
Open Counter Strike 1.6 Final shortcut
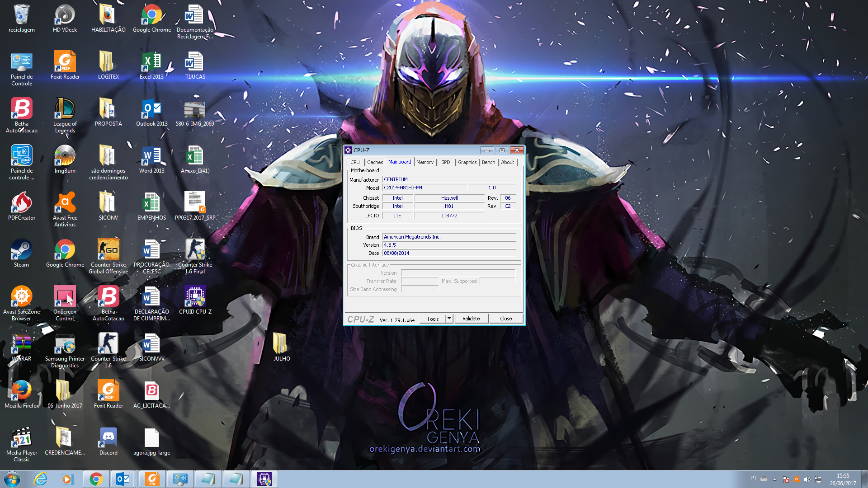click(195, 256)
